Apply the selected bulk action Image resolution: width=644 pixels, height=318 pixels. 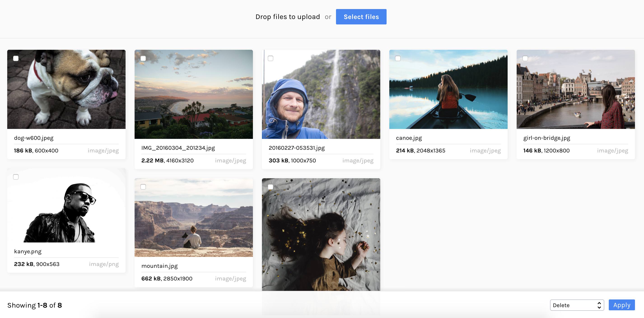click(621, 305)
